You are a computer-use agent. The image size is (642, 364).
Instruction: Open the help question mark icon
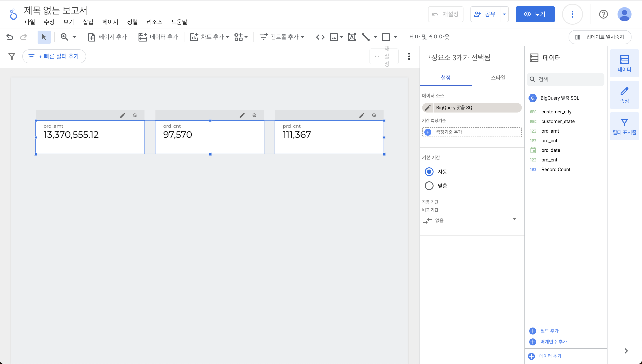click(x=603, y=14)
